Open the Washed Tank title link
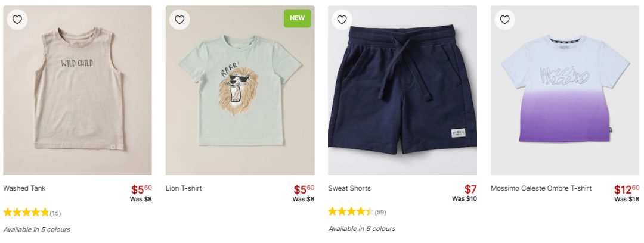The height and width of the screenshot is (243, 644). click(24, 188)
